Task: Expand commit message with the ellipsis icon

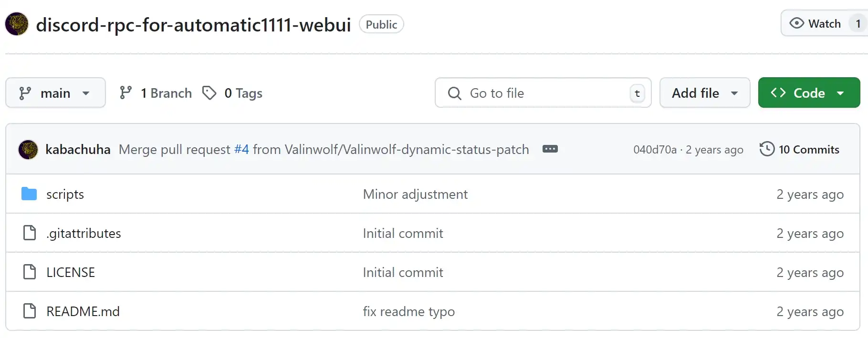Action: click(550, 149)
